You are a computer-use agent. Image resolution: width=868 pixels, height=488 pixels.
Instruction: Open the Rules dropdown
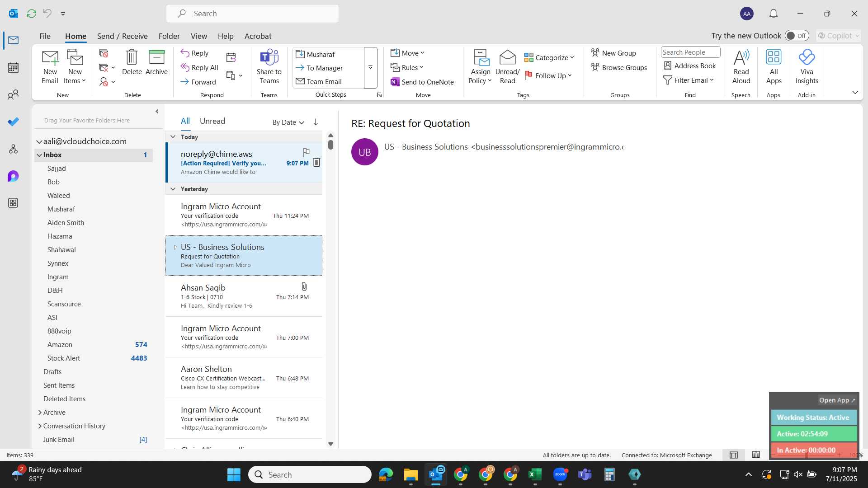[x=407, y=67]
